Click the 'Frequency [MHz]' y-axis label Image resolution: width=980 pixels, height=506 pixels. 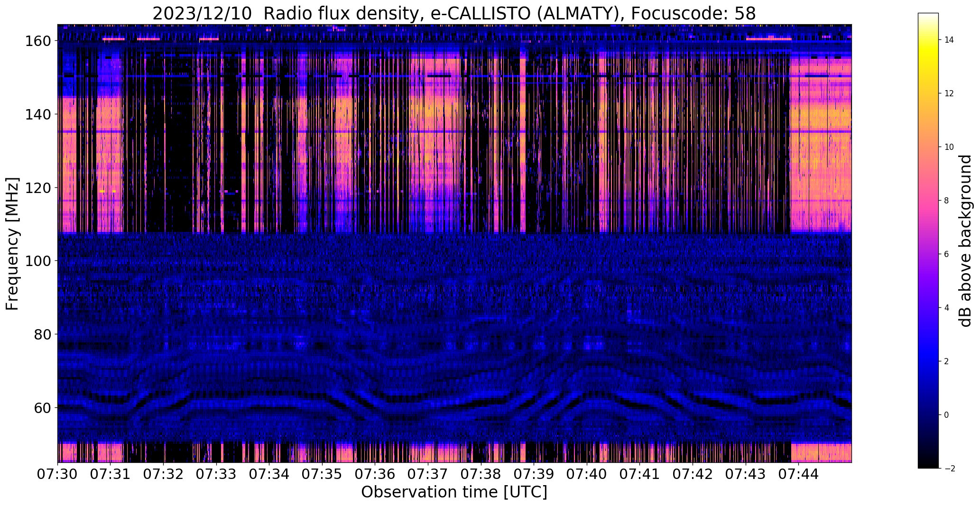[12, 244]
